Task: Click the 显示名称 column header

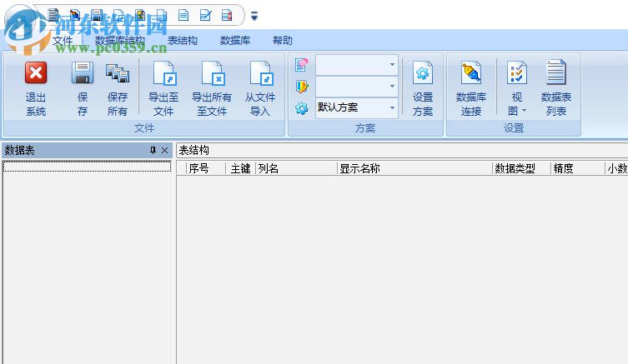Action: click(x=415, y=169)
